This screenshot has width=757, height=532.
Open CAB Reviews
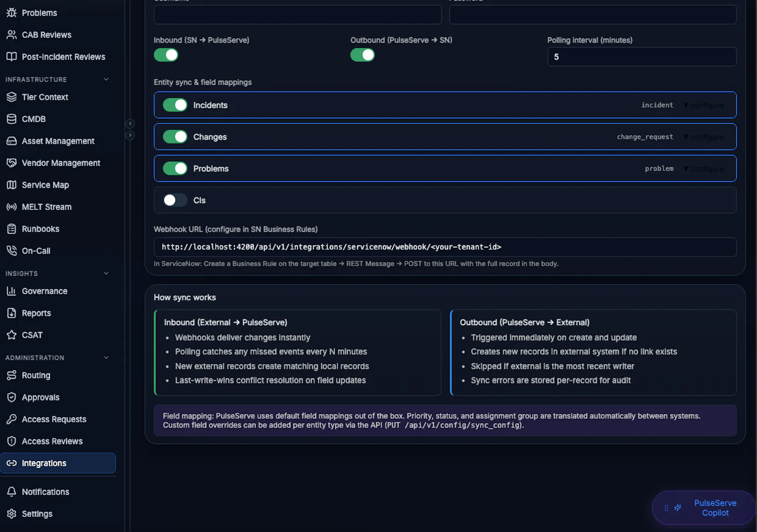pos(58,35)
